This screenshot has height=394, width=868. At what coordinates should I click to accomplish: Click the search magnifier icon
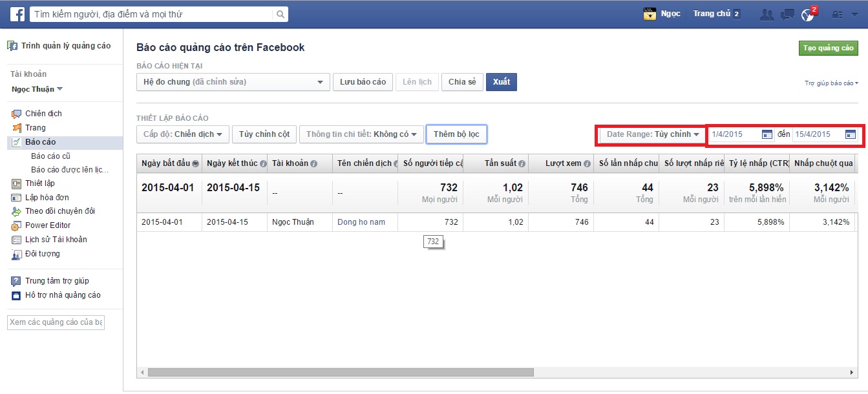coord(281,14)
